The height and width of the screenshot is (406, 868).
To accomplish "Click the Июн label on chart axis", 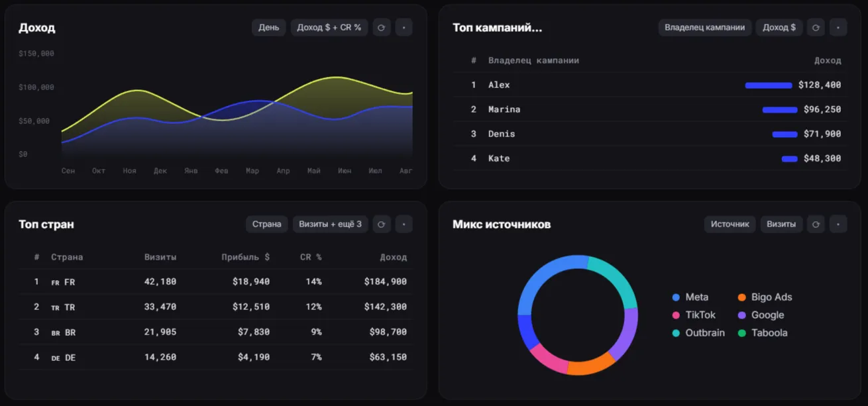I will pyautogui.click(x=345, y=171).
